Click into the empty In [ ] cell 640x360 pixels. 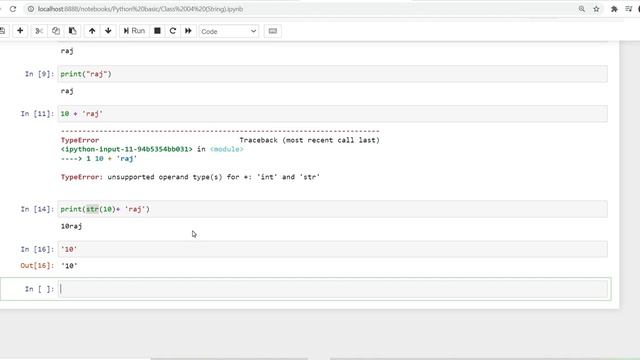(332, 289)
